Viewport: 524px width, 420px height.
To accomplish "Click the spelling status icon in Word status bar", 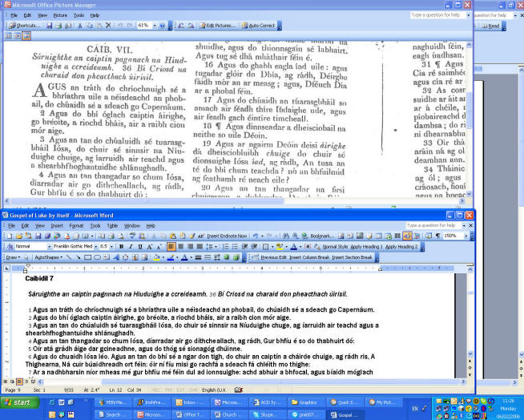I will 238,390.
